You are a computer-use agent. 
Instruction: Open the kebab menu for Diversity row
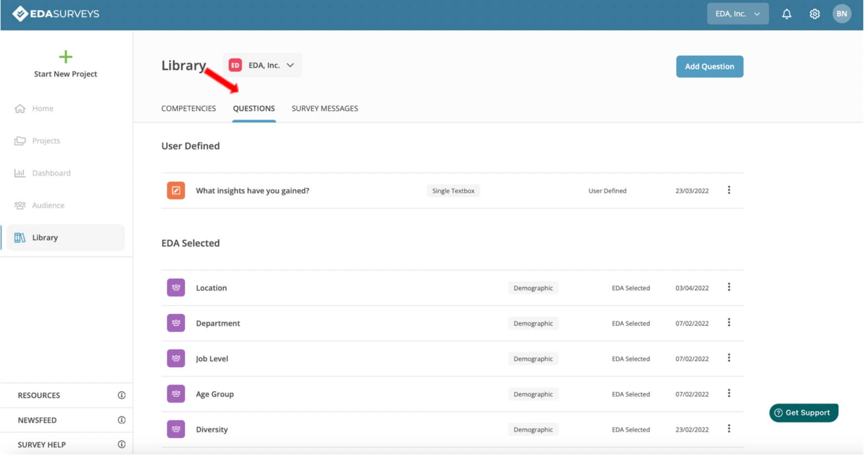[x=729, y=429]
